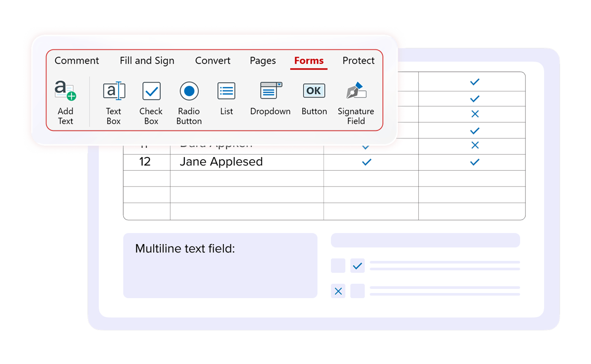Open the Comment tab
The height and width of the screenshot is (364, 591).
[77, 61]
